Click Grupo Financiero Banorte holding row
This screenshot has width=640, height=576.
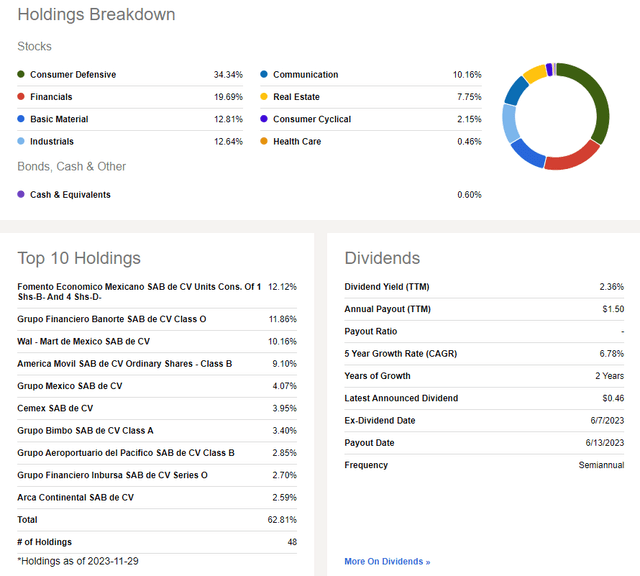[157, 319]
